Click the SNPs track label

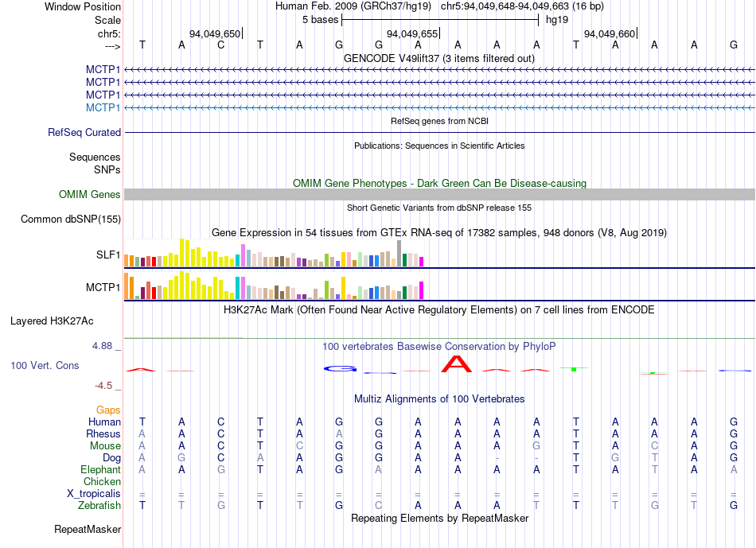[107, 169]
